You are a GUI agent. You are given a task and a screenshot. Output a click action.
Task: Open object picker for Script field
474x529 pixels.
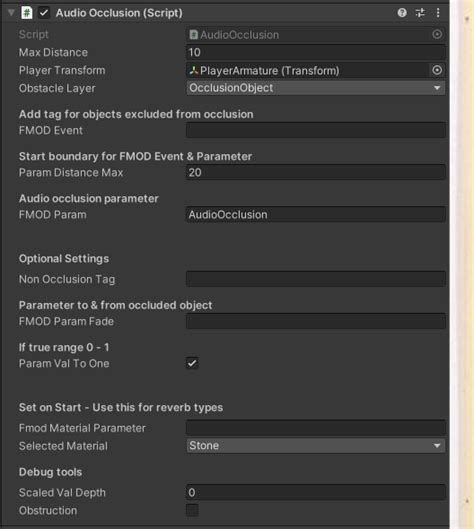[x=437, y=34]
